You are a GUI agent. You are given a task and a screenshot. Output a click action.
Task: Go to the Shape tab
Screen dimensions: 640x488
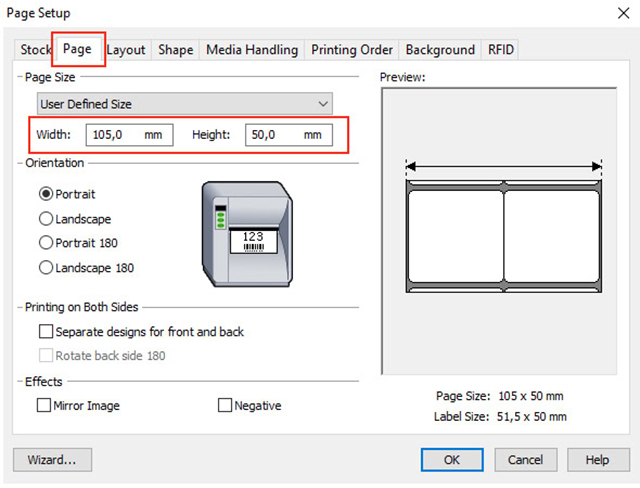point(176,49)
